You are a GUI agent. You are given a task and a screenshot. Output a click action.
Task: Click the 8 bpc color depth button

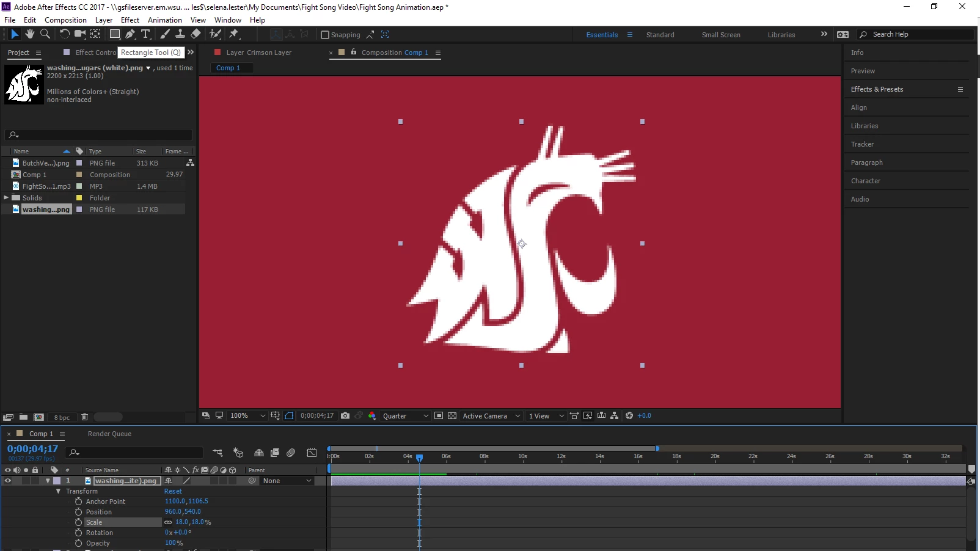pos(62,417)
